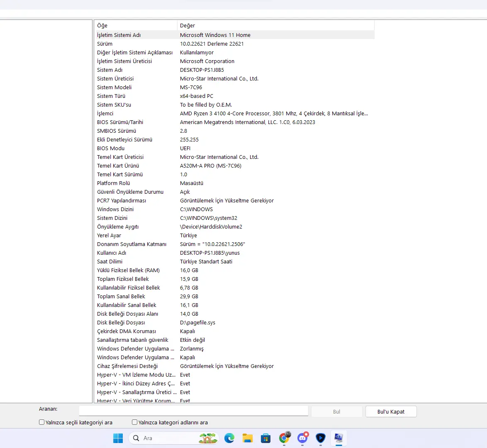Viewport: 487px width, 448px height.
Task: Select the value 'Microsoft Windows 11 Home'
Action: (215, 35)
